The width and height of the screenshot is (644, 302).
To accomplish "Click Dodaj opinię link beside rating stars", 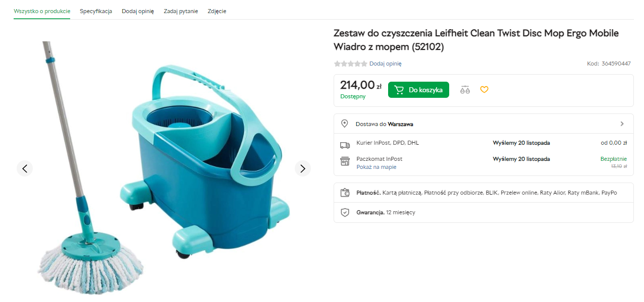I will click(385, 64).
